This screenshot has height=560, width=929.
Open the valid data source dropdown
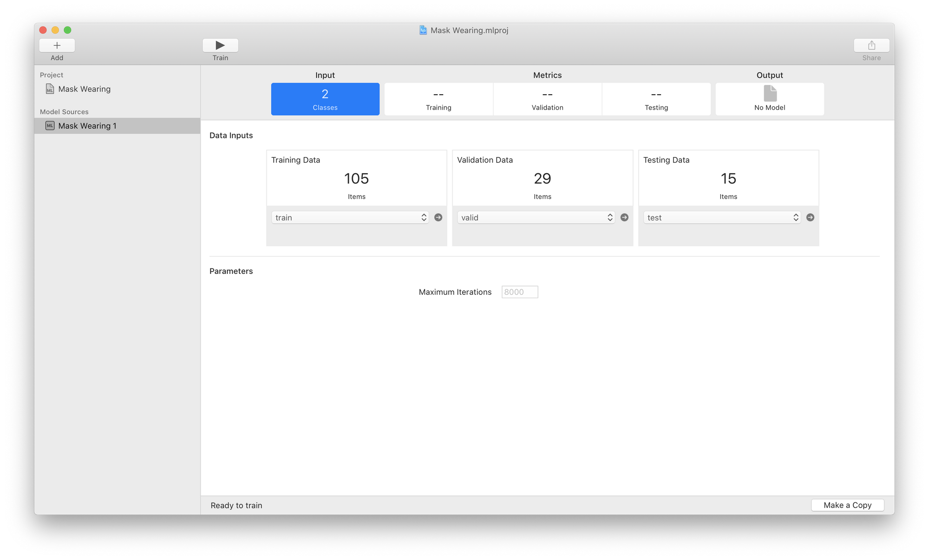point(536,217)
